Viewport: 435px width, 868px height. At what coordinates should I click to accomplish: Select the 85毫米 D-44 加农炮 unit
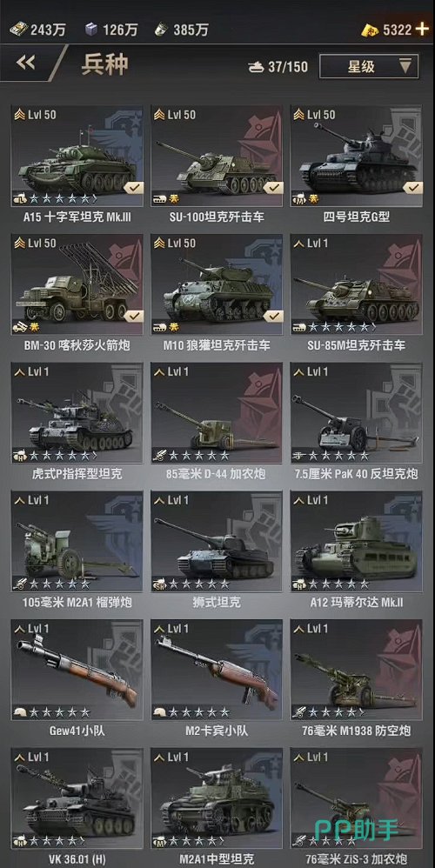click(217, 421)
